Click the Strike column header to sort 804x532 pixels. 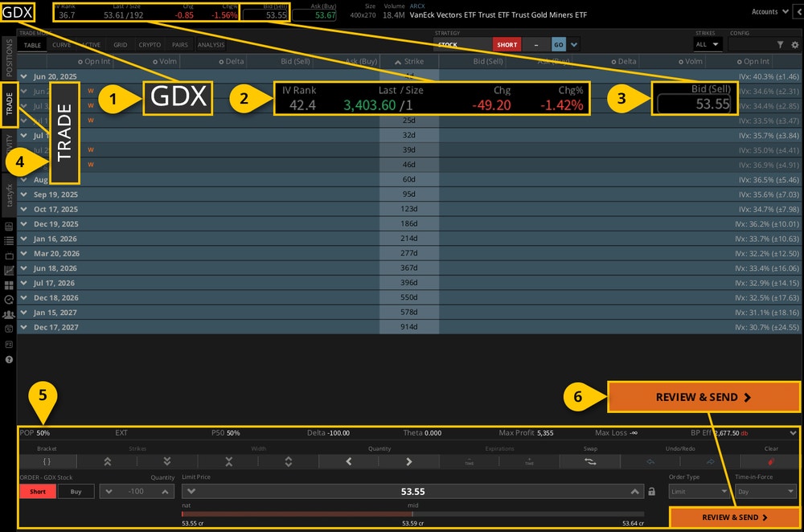tap(409, 62)
